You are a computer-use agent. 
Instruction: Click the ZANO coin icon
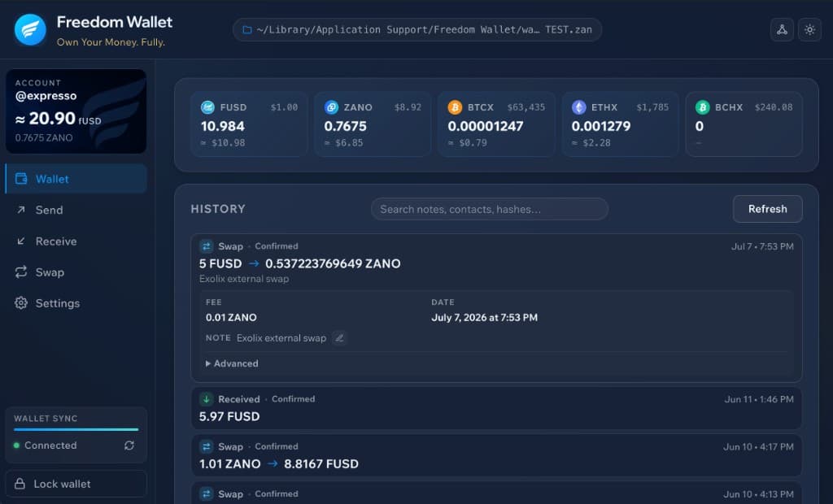coord(332,107)
